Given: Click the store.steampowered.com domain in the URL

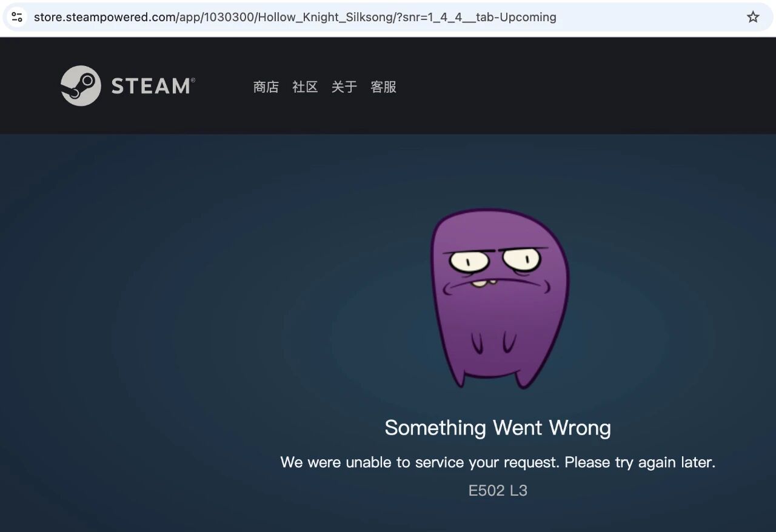Looking at the screenshot, I should [x=104, y=17].
